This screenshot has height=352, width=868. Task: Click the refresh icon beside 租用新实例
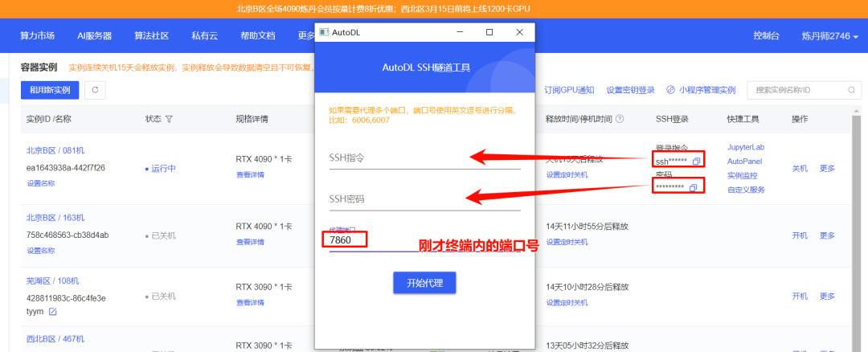pos(95,90)
